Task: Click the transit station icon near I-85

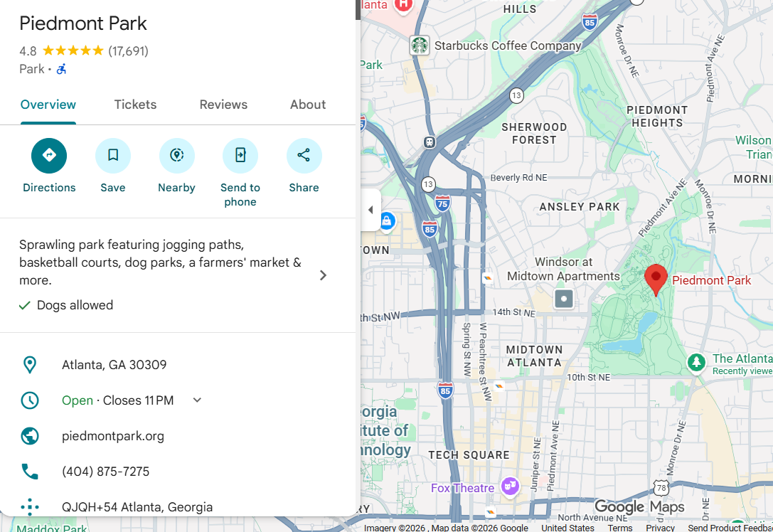Action: 430,142
